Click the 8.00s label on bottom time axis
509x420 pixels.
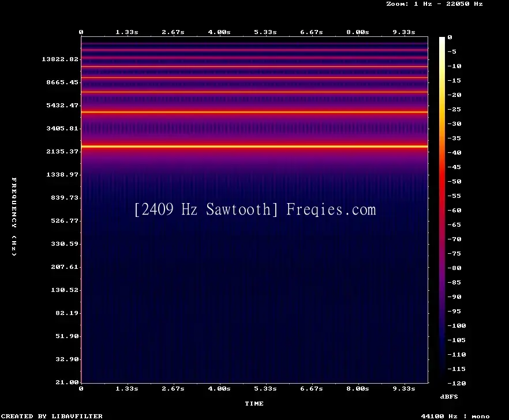pos(357,388)
